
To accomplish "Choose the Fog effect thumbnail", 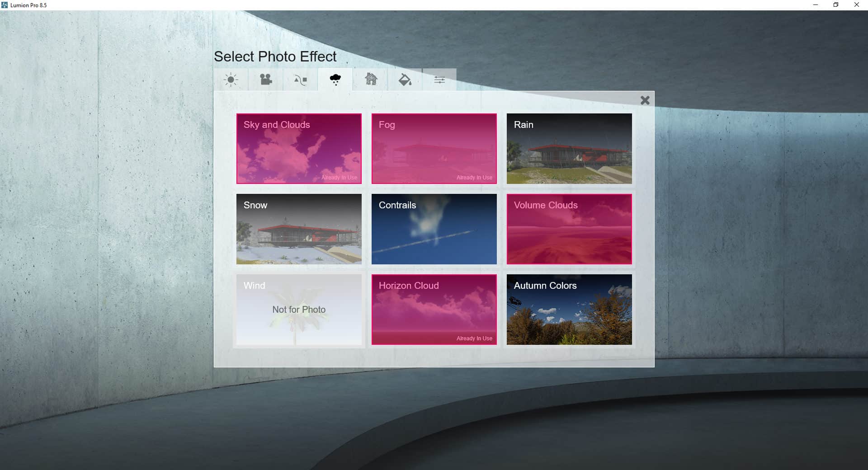I will (x=434, y=149).
